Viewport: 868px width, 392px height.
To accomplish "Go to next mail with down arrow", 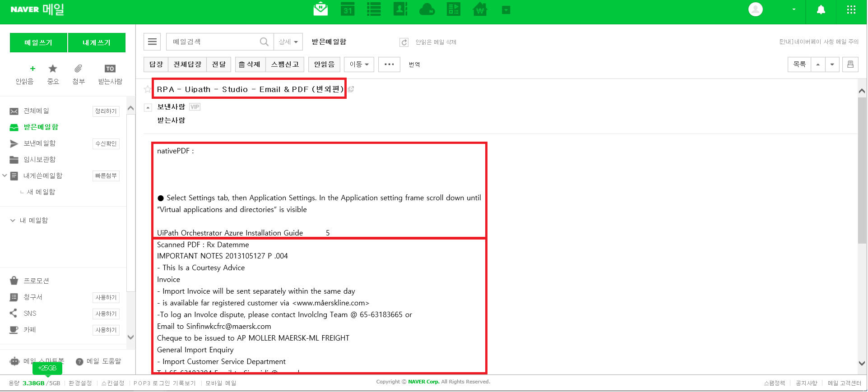I will click(832, 65).
